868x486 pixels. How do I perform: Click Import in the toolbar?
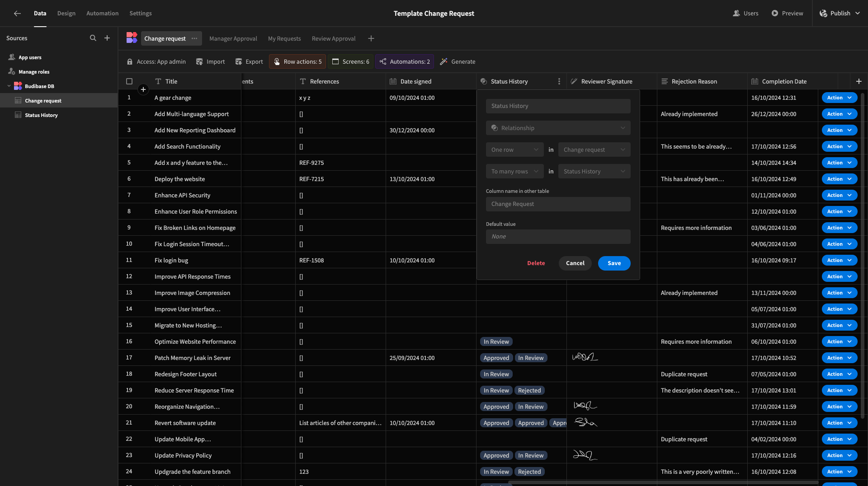point(210,61)
